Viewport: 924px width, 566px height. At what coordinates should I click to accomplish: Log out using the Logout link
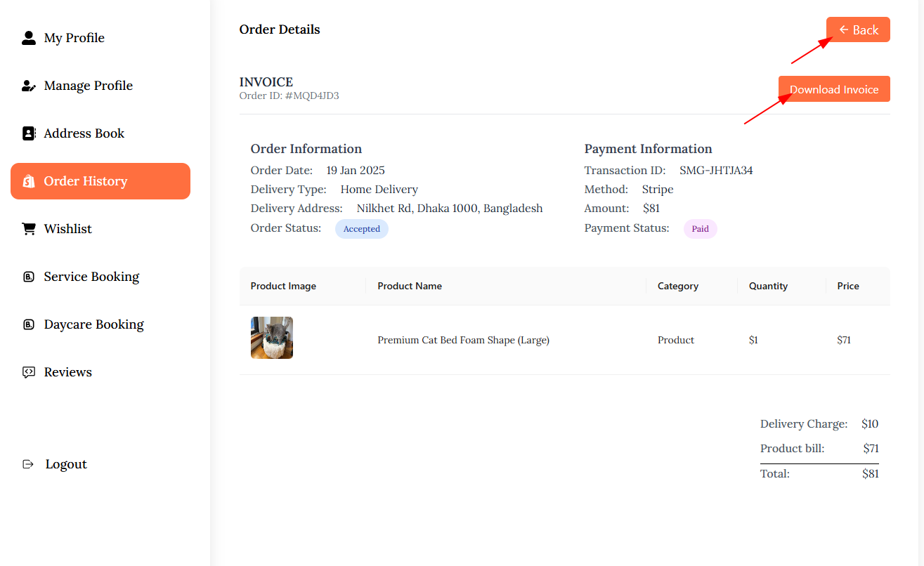(x=66, y=464)
